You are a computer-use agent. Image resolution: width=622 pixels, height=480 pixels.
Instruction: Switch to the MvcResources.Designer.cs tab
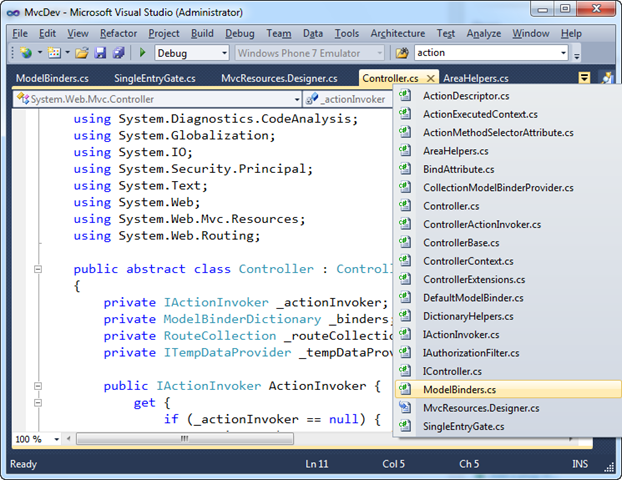[x=279, y=78]
